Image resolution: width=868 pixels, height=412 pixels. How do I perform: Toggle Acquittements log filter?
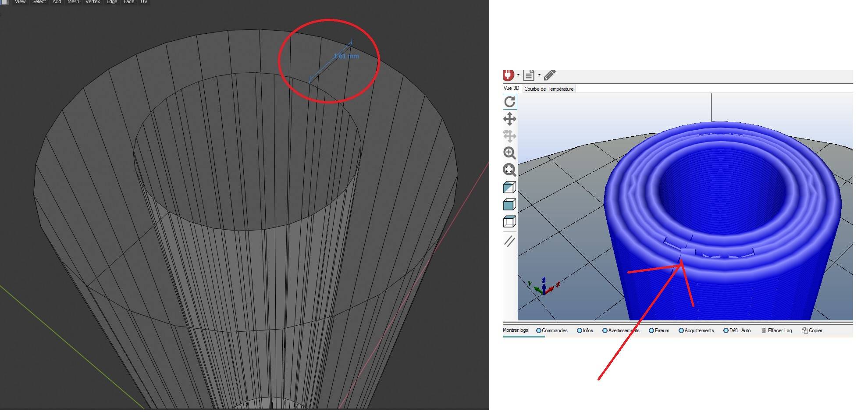coord(696,330)
